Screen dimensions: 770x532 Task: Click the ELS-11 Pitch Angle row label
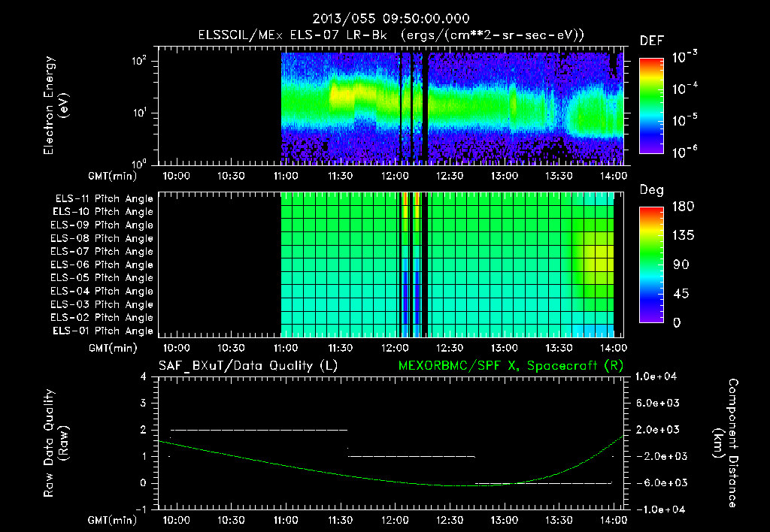coord(104,199)
